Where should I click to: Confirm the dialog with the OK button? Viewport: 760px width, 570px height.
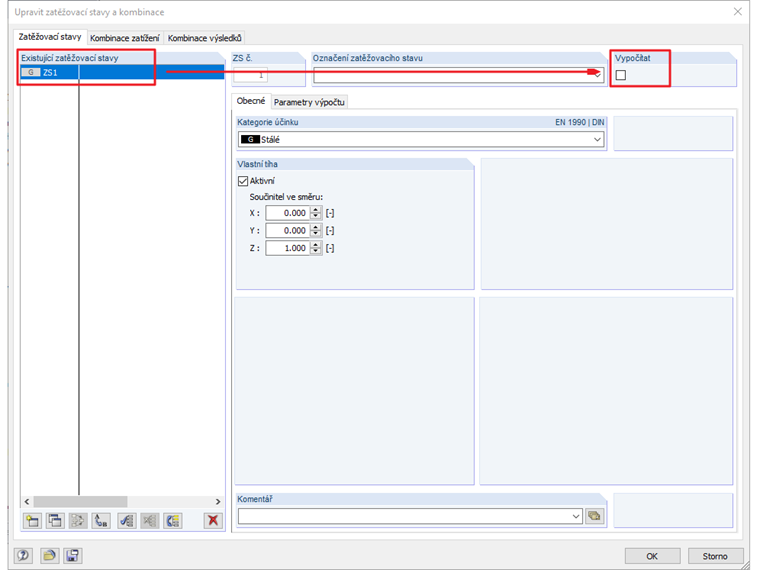(652, 556)
